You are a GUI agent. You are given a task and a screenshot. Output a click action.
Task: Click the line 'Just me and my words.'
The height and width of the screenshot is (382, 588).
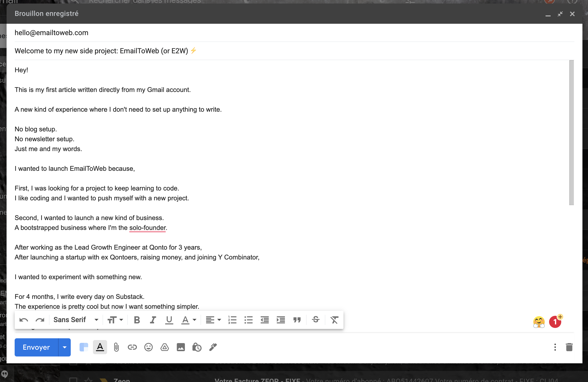coord(48,149)
